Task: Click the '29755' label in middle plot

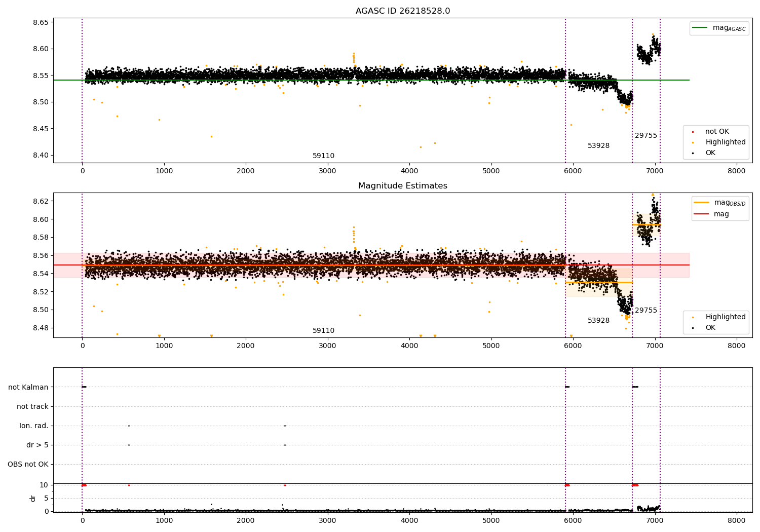Action: 646,311
